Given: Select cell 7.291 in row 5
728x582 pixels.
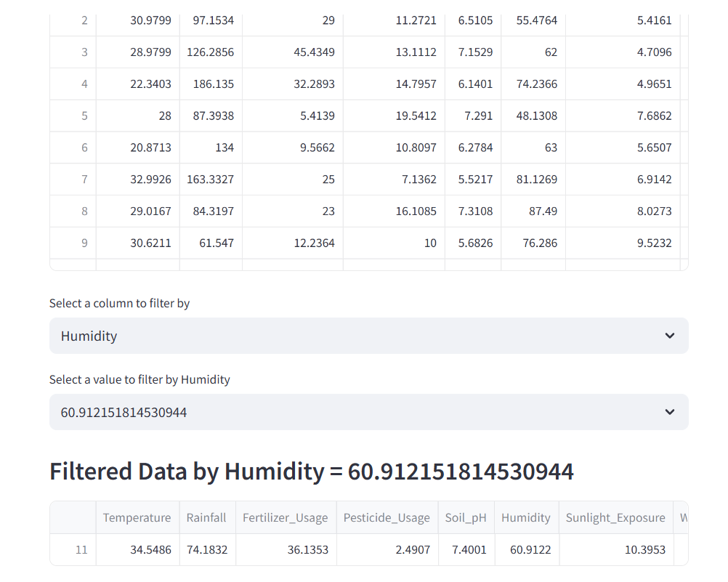Looking at the screenshot, I should coord(473,116).
